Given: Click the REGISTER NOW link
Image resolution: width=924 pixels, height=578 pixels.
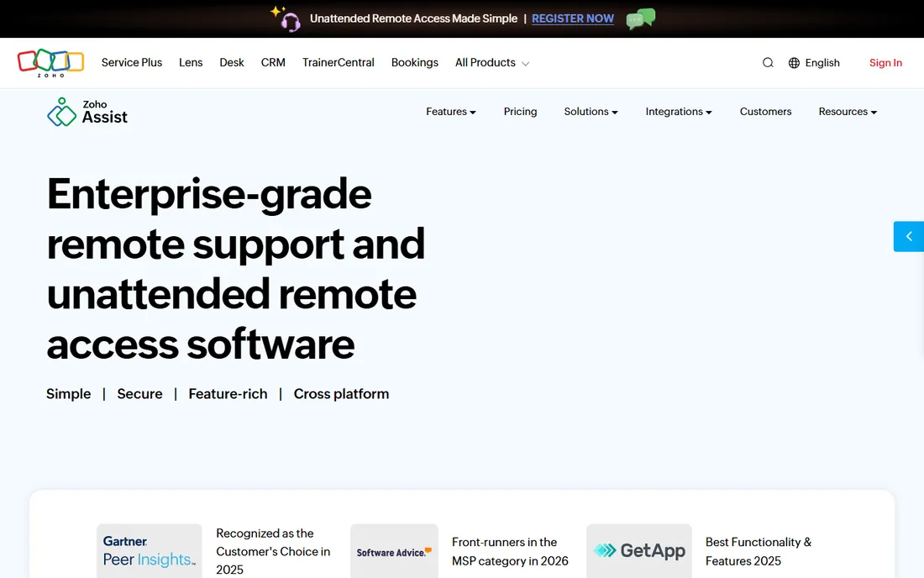Looking at the screenshot, I should (573, 18).
